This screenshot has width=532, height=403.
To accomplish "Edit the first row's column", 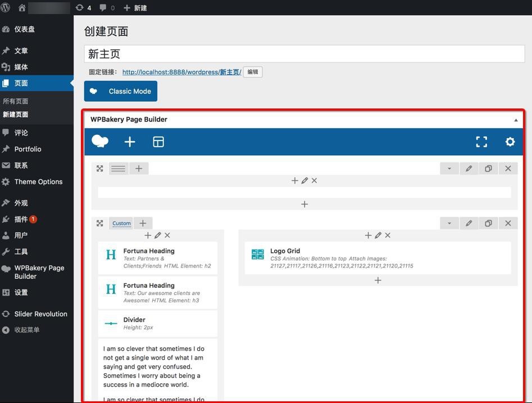I will click(304, 180).
